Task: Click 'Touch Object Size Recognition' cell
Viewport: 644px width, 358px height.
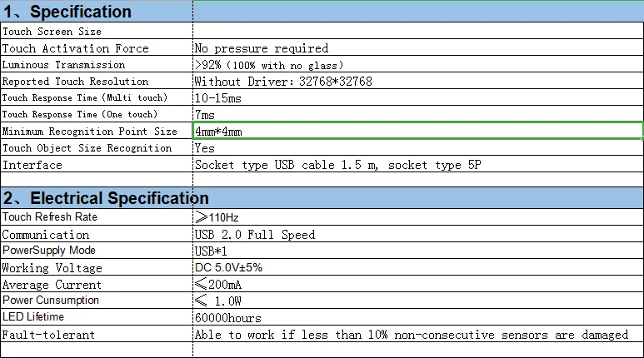Action: 97,148
